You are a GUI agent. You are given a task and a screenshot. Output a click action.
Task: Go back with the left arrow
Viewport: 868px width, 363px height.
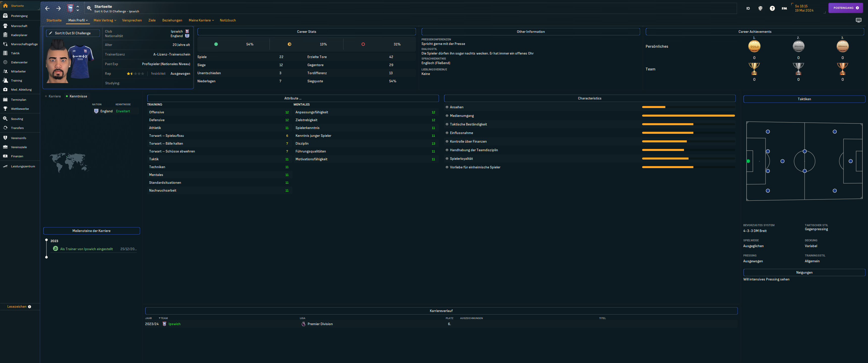[x=47, y=8]
